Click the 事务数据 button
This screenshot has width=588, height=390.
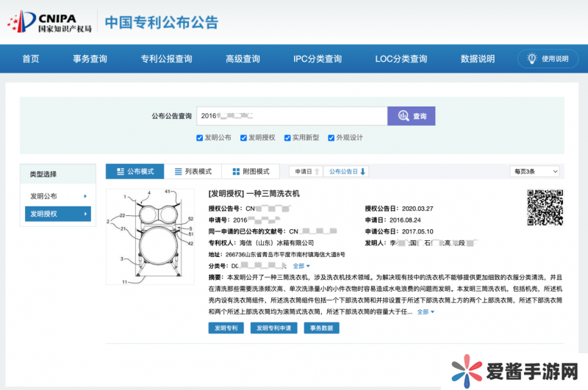(x=321, y=328)
